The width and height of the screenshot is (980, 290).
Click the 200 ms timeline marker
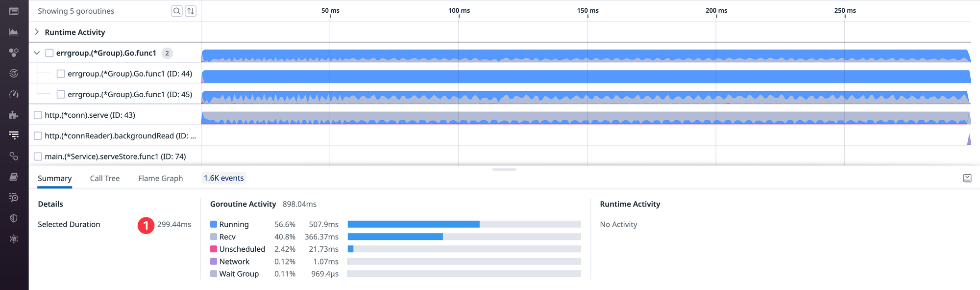(716, 10)
